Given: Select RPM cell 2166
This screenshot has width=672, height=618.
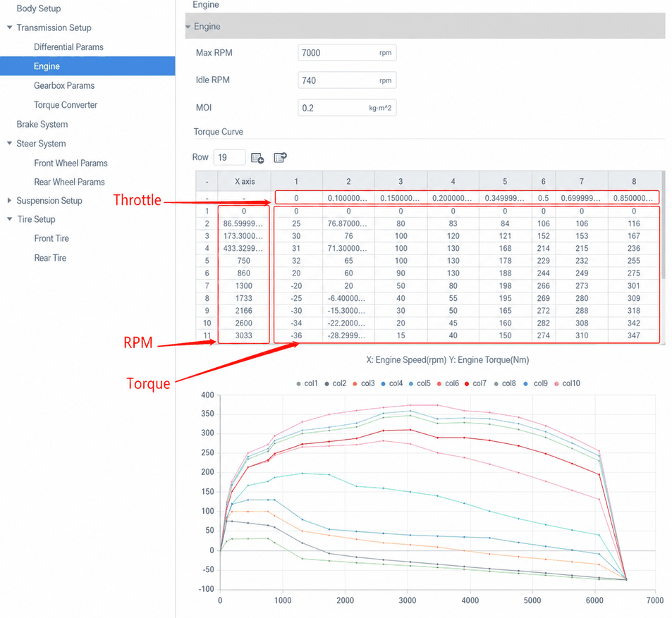Looking at the screenshot, I should click(244, 311).
